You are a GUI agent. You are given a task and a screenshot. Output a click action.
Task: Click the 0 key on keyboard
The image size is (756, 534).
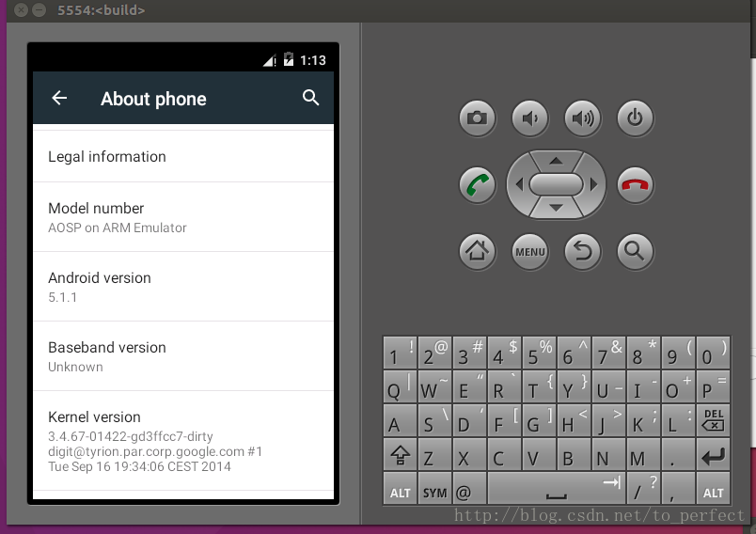[x=713, y=353]
